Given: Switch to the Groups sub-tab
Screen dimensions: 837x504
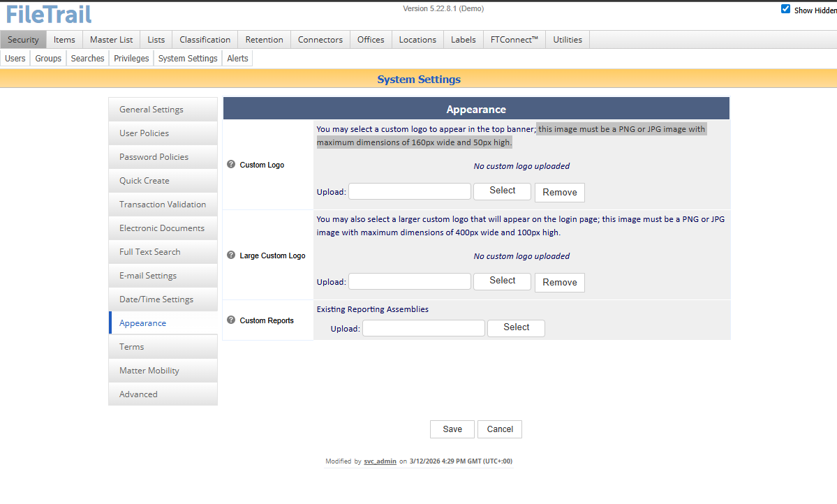Looking at the screenshot, I should (48, 58).
